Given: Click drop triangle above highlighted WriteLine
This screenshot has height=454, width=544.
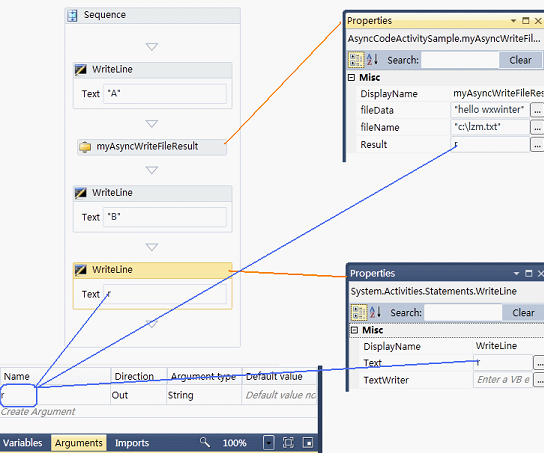Looking at the screenshot, I should 152,247.
